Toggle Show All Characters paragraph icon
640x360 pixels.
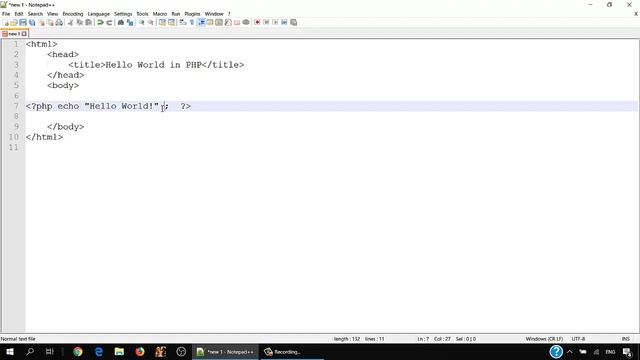click(192, 22)
